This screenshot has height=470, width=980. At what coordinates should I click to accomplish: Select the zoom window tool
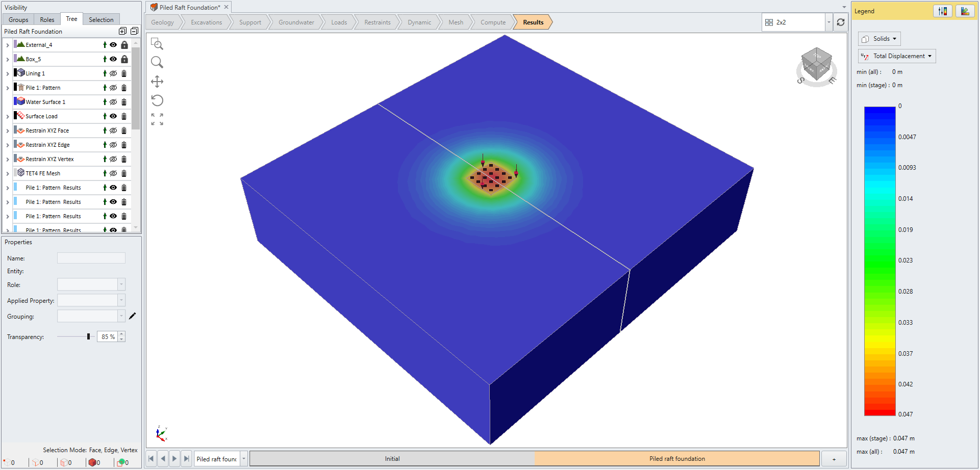click(x=157, y=44)
